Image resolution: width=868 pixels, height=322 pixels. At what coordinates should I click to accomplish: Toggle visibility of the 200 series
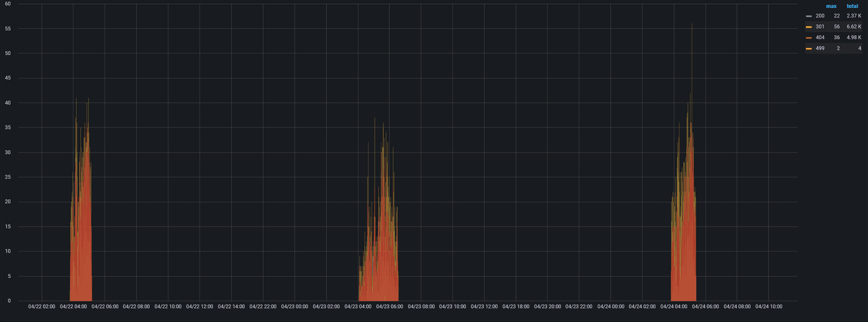[820, 16]
